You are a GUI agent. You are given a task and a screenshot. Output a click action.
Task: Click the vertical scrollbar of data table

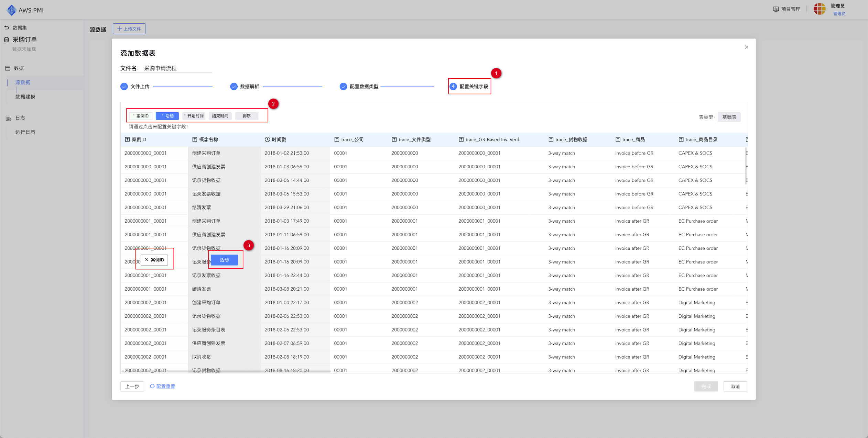coord(746,166)
